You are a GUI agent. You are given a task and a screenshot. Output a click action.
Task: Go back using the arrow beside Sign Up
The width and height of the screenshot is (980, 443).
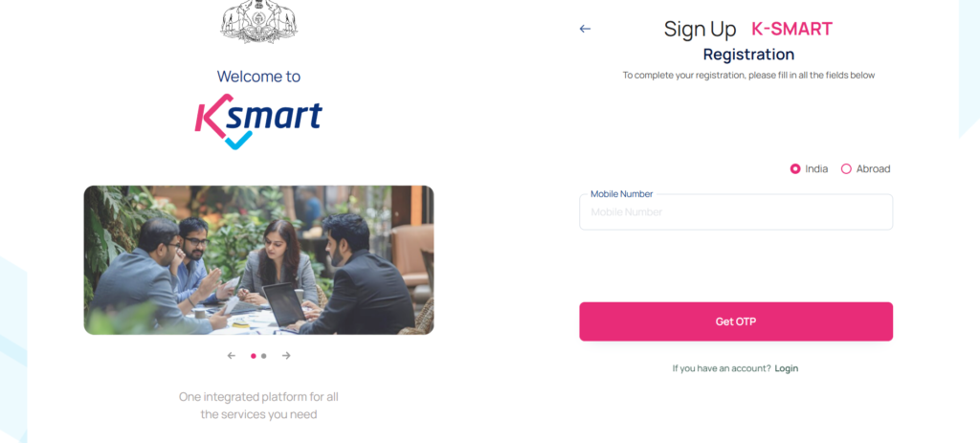click(585, 29)
